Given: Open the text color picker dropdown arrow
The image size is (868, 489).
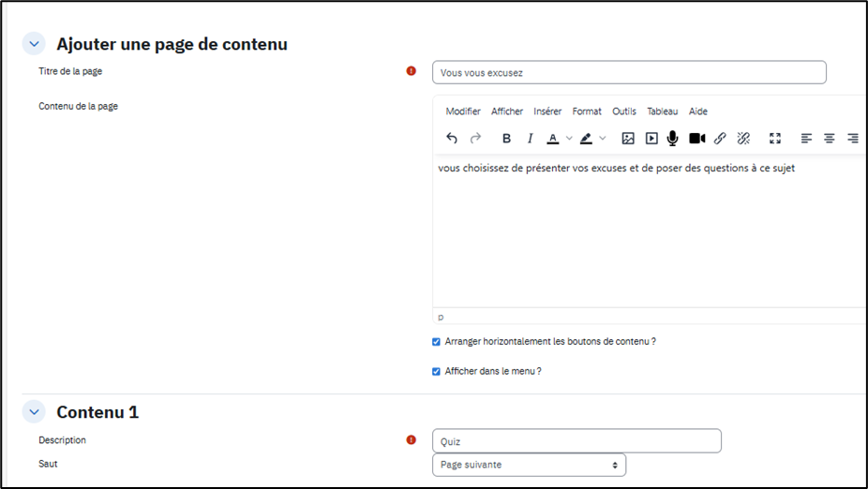Looking at the screenshot, I should point(569,139).
